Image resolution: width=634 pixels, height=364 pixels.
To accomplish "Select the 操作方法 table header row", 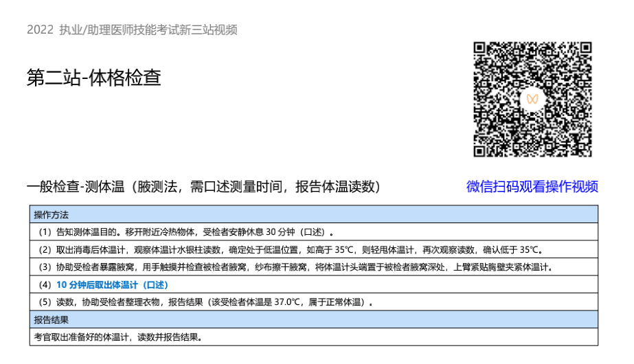I will coord(313,214).
